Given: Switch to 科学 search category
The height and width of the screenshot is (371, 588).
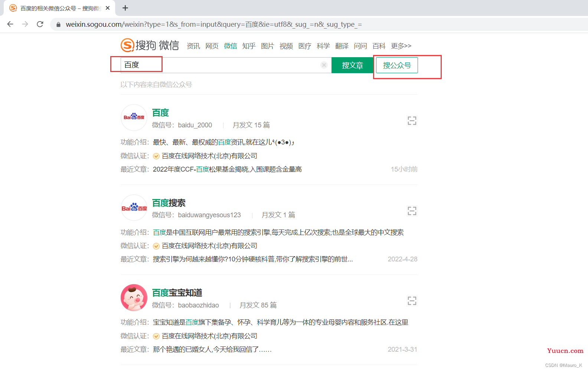Looking at the screenshot, I should coord(323,46).
